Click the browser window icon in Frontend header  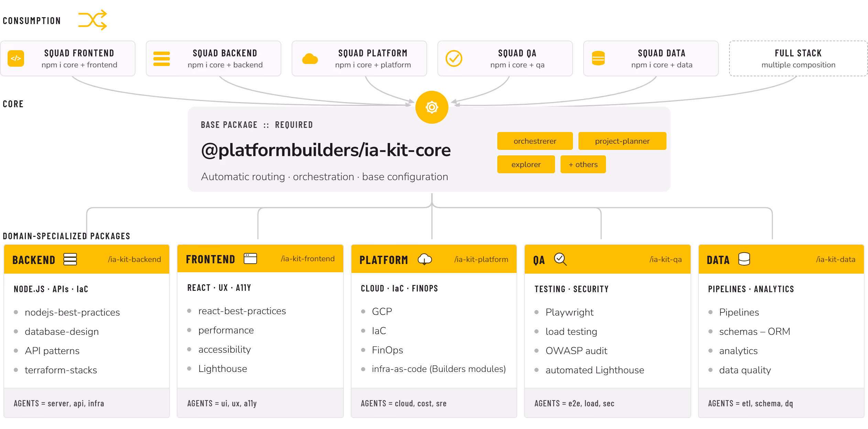click(x=250, y=258)
